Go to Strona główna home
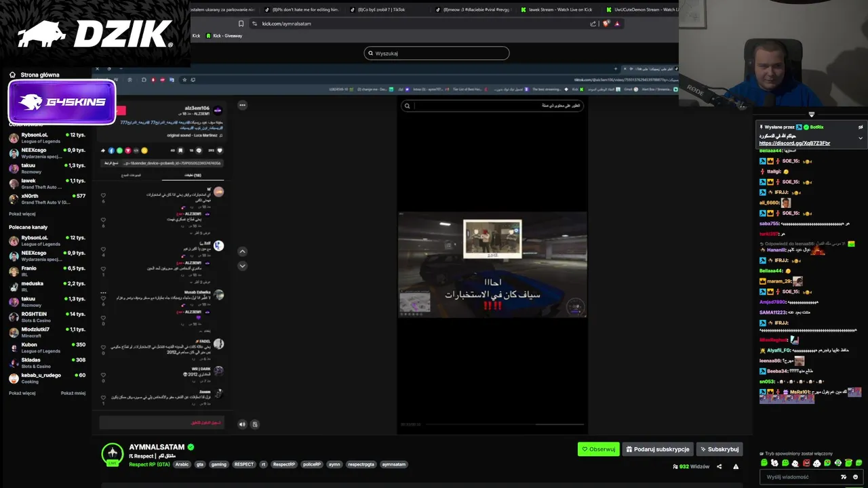This screenshot has height=488, width=868. (x=35, y=75)
